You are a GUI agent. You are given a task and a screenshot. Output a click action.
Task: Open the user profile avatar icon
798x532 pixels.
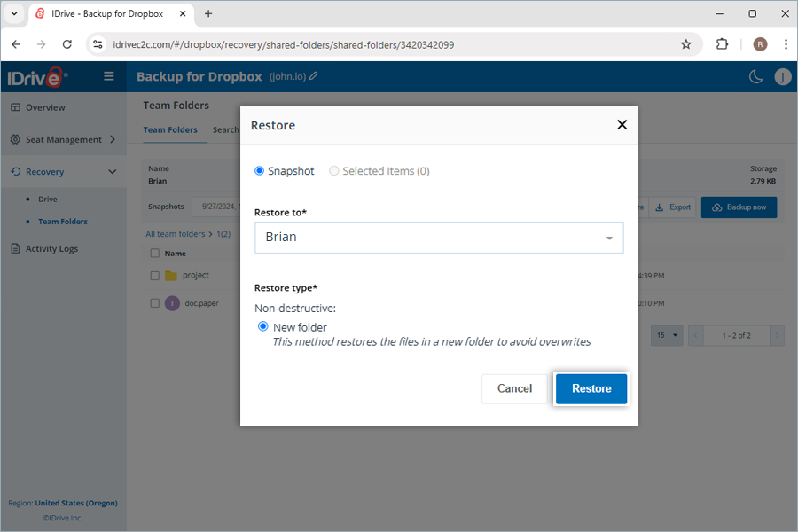(783, 76)
